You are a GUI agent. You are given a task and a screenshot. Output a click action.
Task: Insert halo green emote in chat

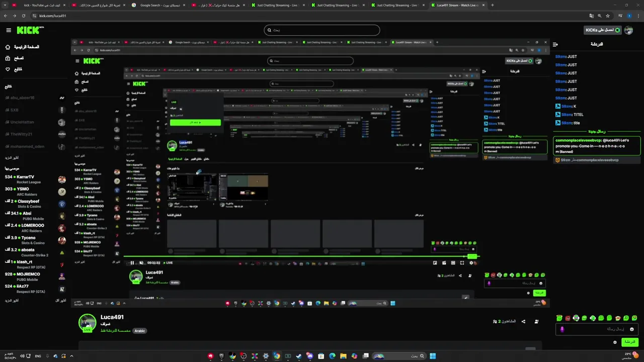pos(559,318)
